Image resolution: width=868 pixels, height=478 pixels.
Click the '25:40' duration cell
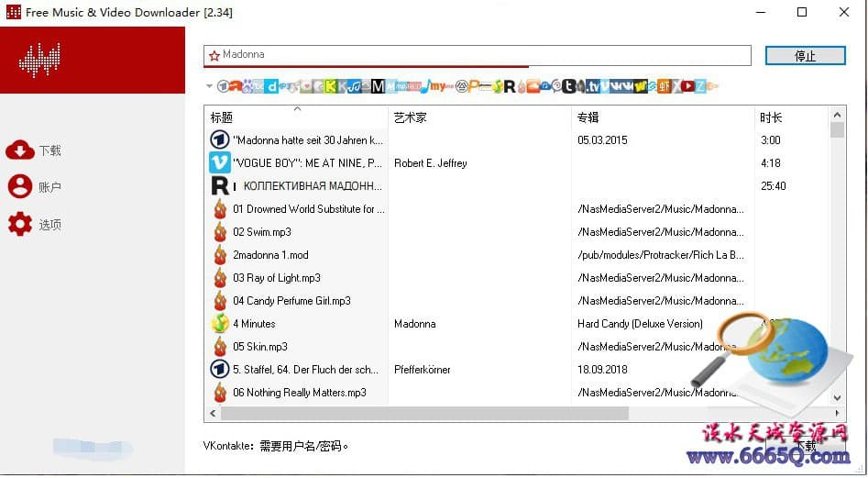(774, 186)
